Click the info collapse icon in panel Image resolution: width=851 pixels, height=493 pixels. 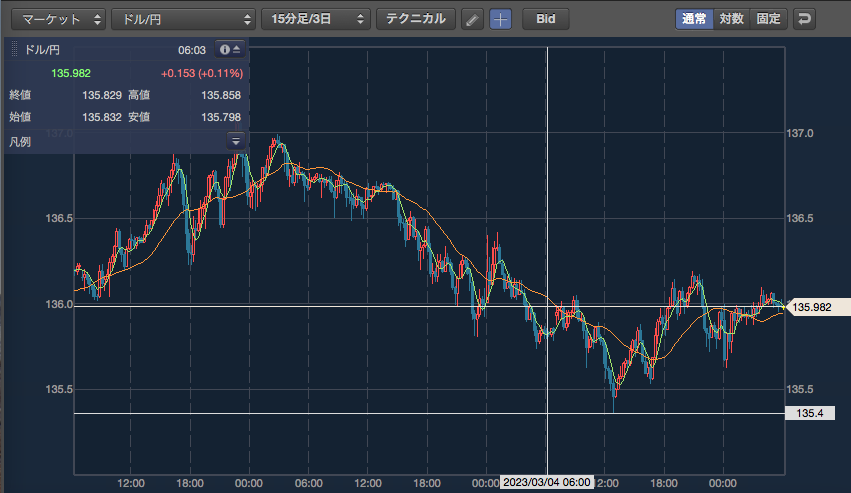click(230, 49)
